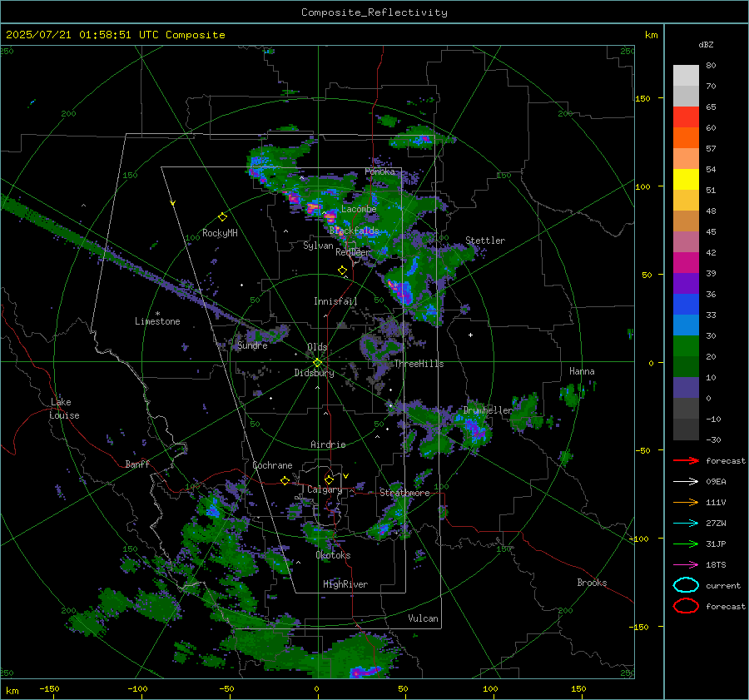The image size is (749, 700).
Task: Click the cyan current ellipse icon
Action: point(686,585)
